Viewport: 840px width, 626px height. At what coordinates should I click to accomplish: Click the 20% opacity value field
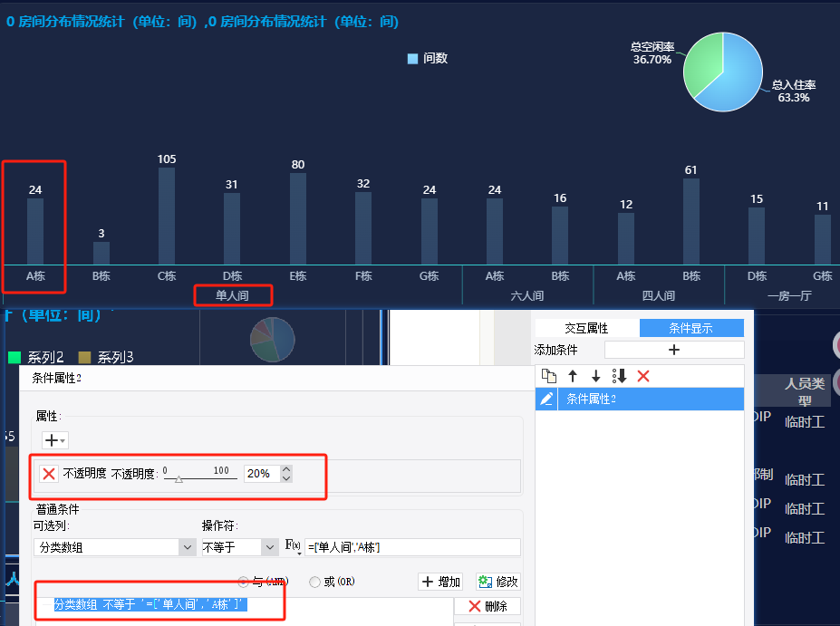[262, 474]
